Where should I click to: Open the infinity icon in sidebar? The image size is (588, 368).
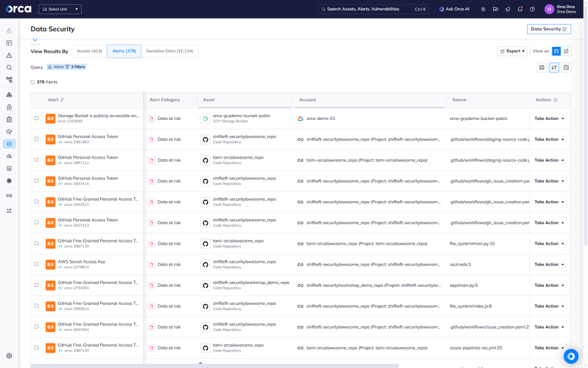pyautogui.click(x=9, y=196)
